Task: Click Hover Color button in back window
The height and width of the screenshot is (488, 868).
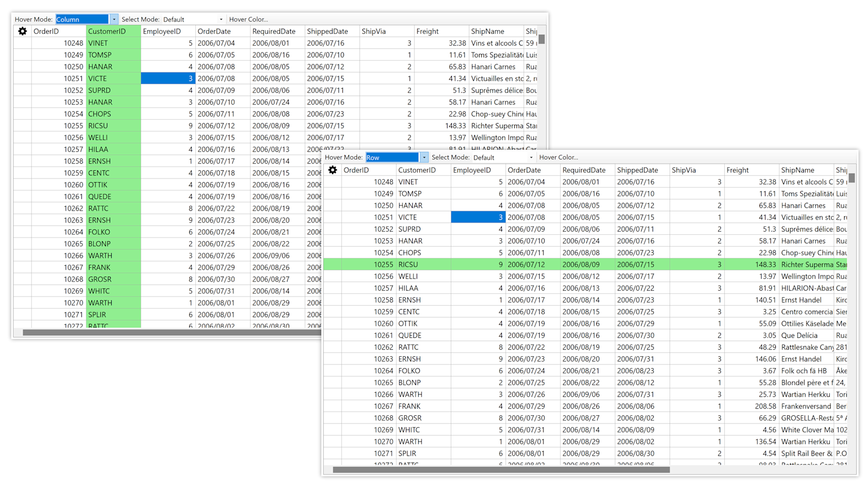Action: pos(248,20)
